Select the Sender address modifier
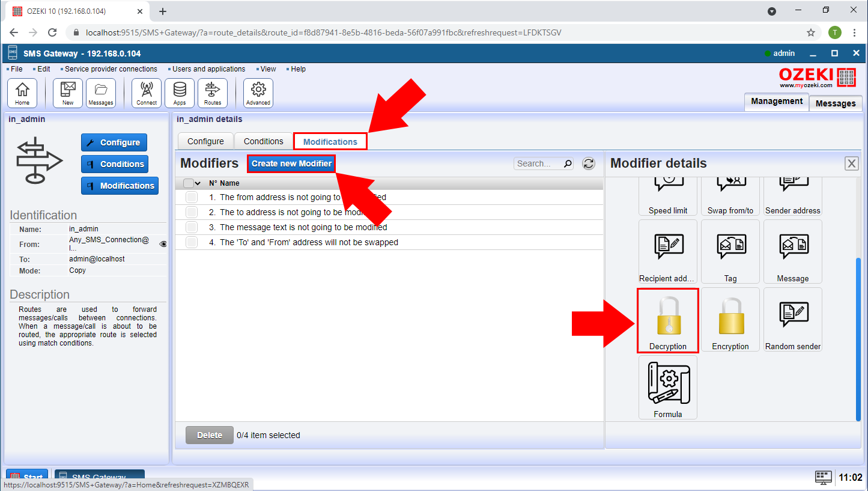Viewport: 868px width, 491px height. pyautogui.click(x=793, y=196)
